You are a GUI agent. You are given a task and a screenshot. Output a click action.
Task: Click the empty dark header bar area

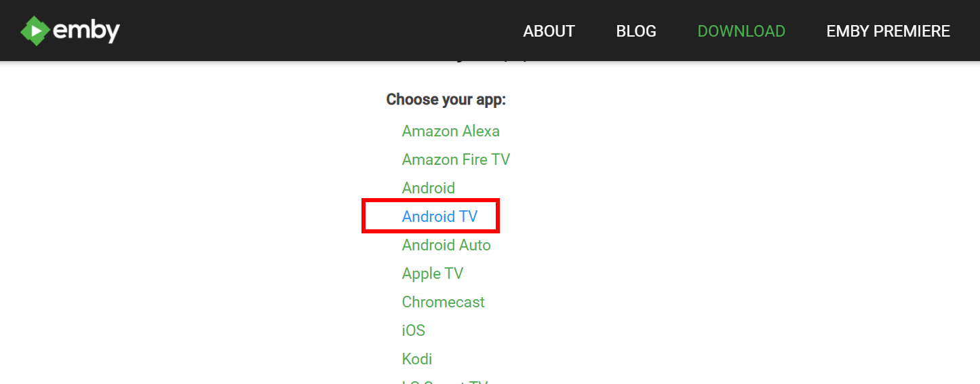coord(305,31)
